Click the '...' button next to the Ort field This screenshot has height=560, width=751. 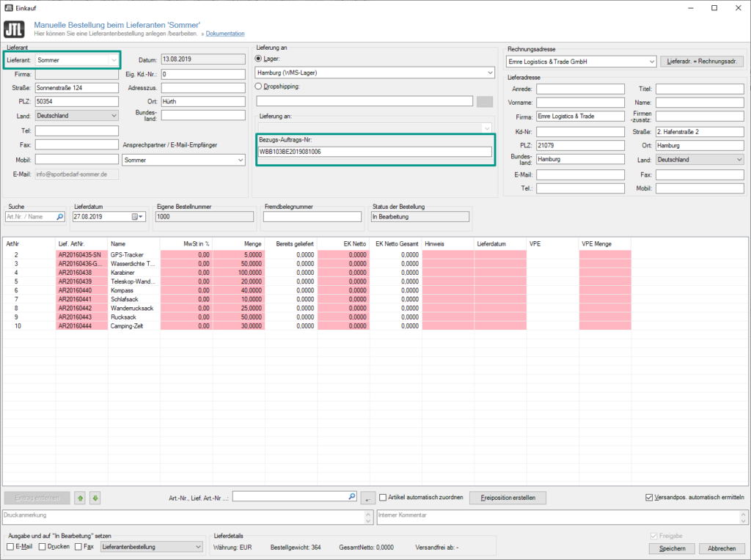click(x=484, y=102)
